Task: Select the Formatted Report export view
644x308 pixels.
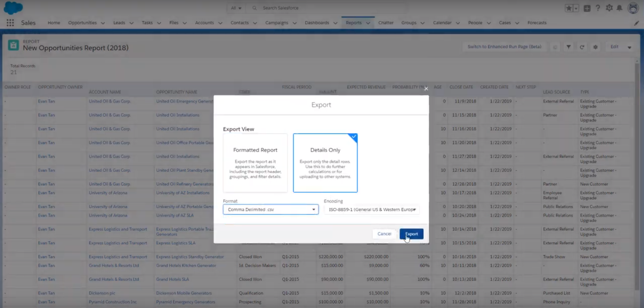Action: (255, 163)
